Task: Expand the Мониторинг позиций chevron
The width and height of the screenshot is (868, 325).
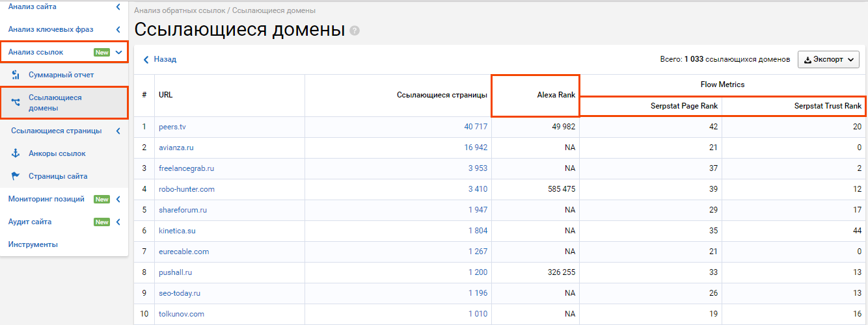Action: (x=118, y=199)
